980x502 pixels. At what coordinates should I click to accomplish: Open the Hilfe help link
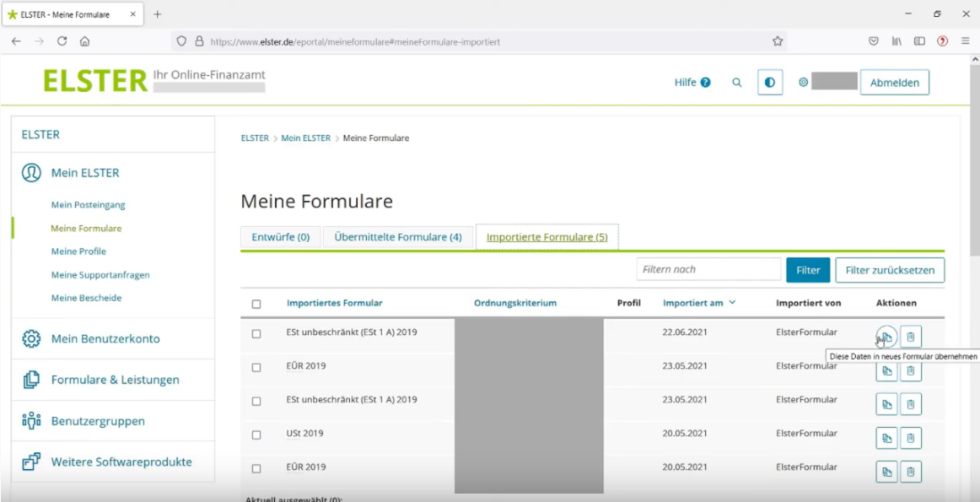tap(692, 83)
